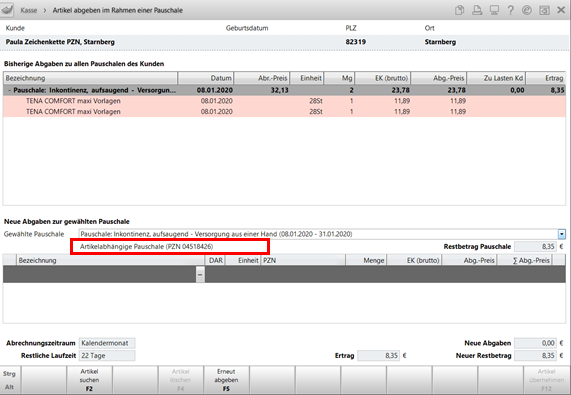Click the Zu Lasten Kd column header
This screenshot has height=395, width=571.
pyautogui.click(x=496, y=78)
